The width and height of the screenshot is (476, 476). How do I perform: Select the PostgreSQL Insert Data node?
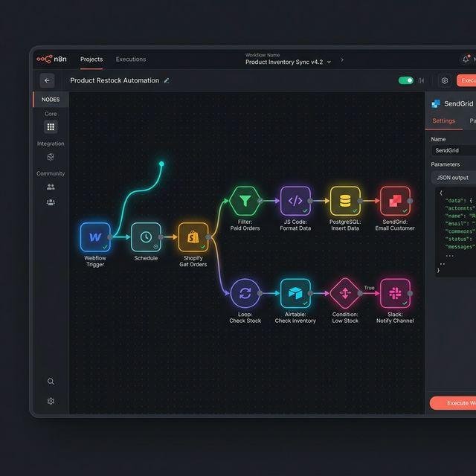pyautogui.click(x=345, y=201)
